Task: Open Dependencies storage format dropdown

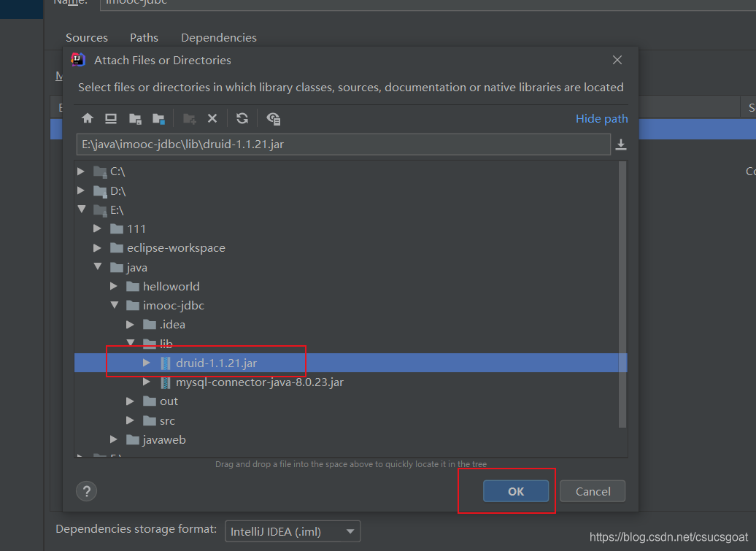Action: point(293,532)
